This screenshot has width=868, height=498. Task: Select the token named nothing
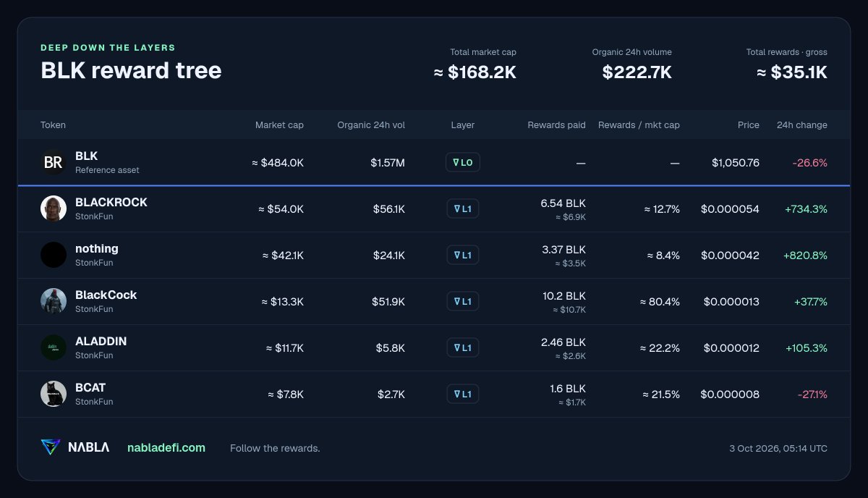click(97, 249)
